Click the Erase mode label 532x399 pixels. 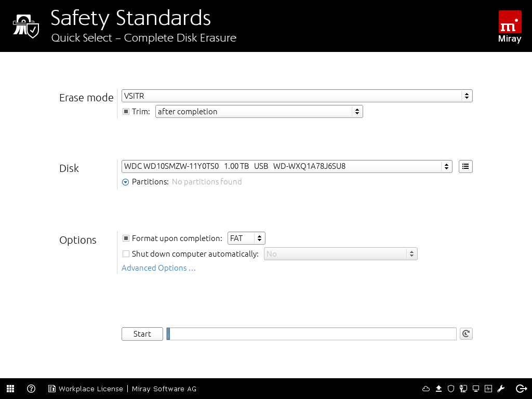click(x=86, y=98)
